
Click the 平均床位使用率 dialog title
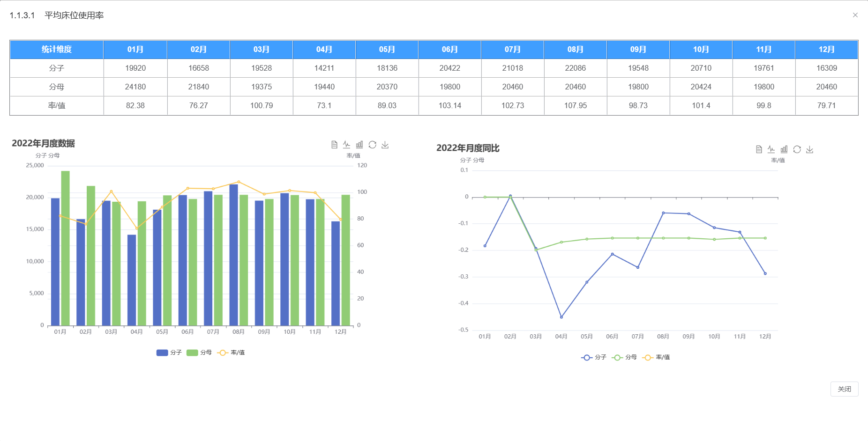click(x=74, y=15)
